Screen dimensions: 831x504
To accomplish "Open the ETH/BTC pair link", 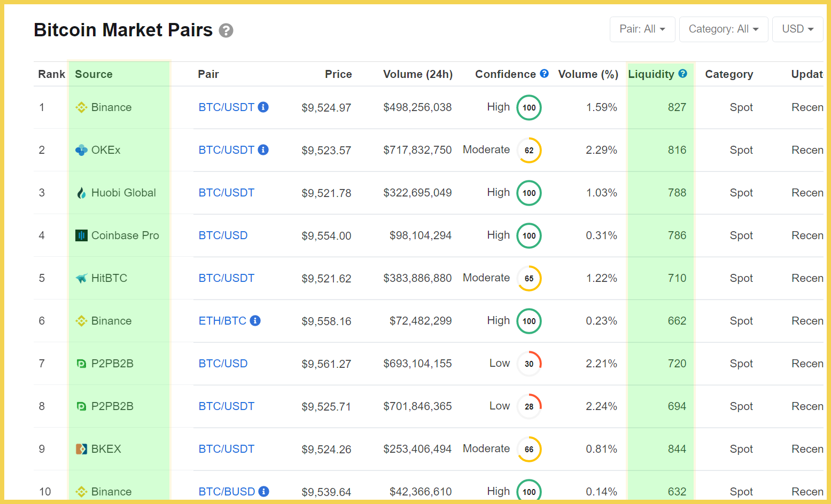I will click(x=222, y=321).
